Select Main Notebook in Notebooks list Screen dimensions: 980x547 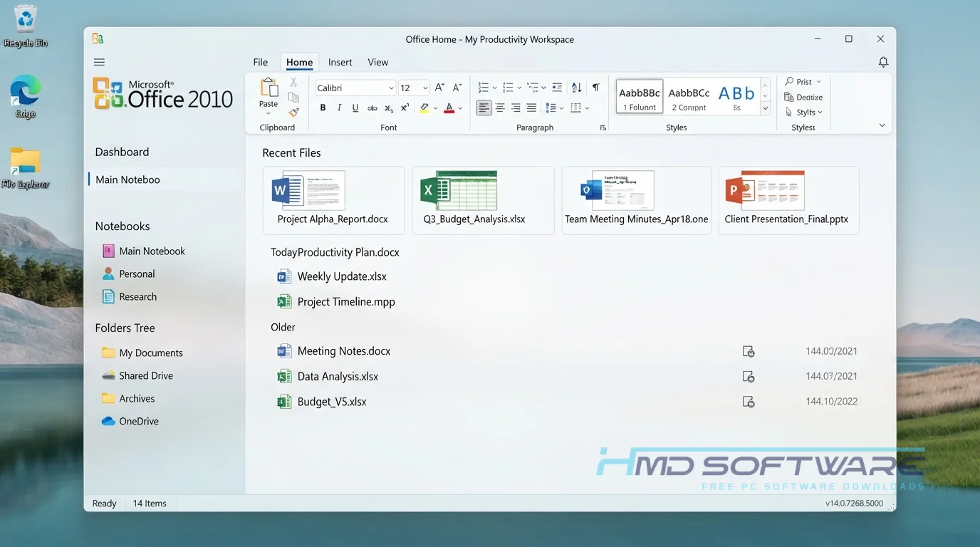(144, 251)
